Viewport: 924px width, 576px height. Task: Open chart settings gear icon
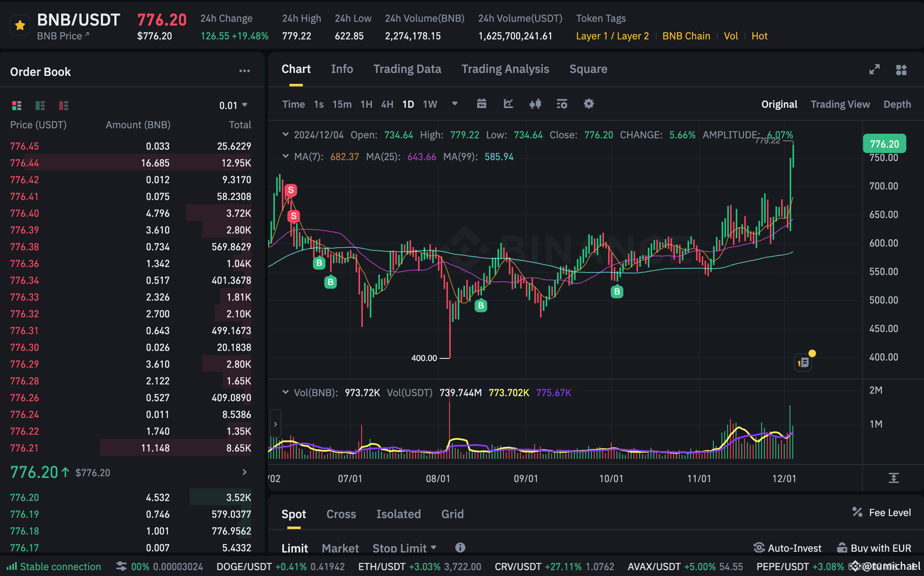point(588,104)
